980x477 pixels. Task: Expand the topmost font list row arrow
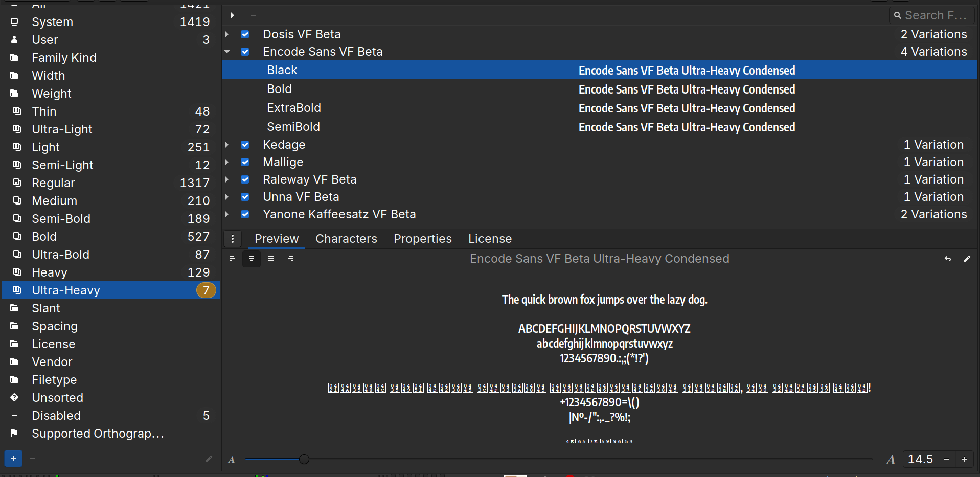tap(233, 15)
